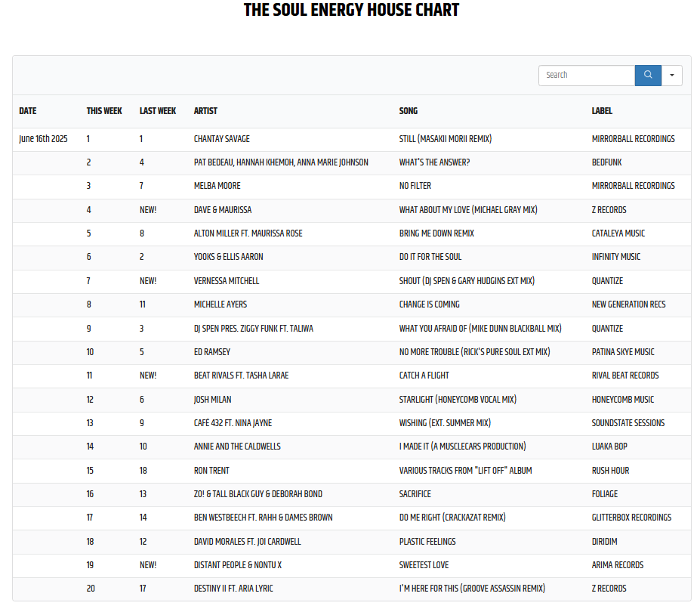This screenshot has width=700, height=612.
Task: Click song PLASTIC FEELINGS
Action: (427, 542)
